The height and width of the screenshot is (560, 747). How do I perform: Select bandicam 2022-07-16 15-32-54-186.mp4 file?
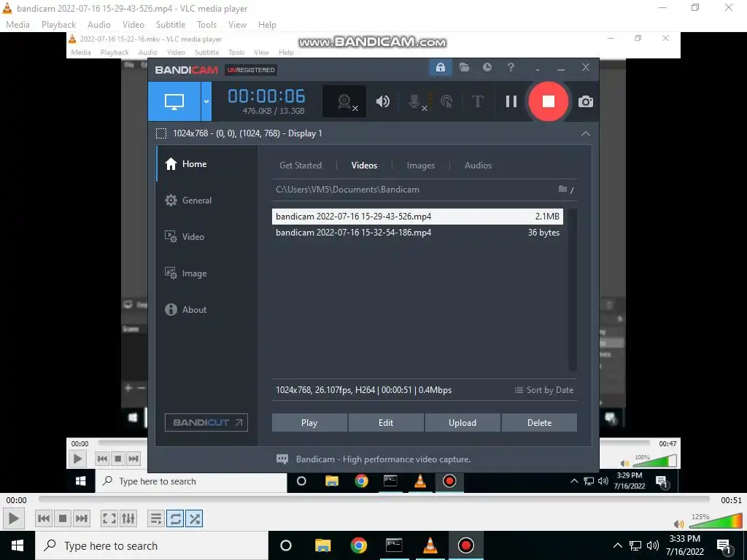[x=417, y=233]
